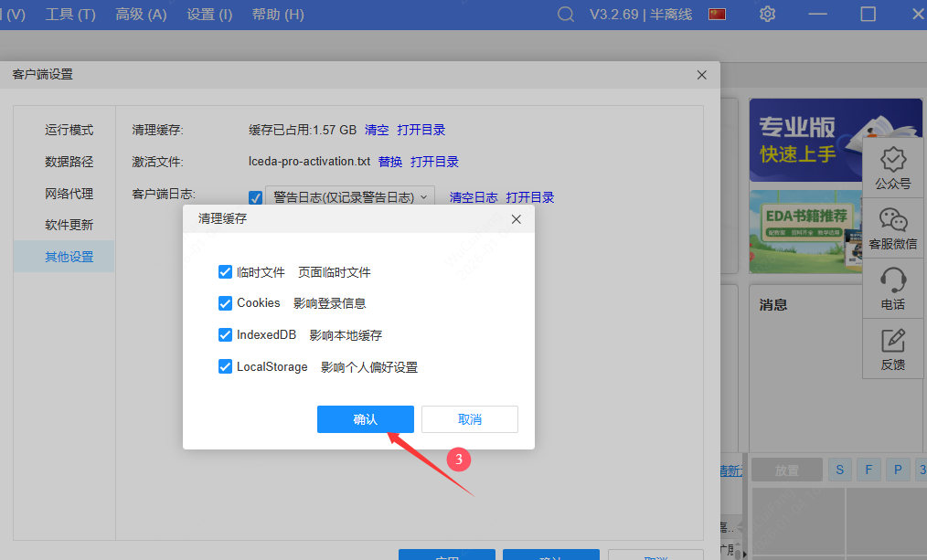Open the 警告日志 log level dropdown
Screen dimensions: 927x560
(x=350, y=196)
